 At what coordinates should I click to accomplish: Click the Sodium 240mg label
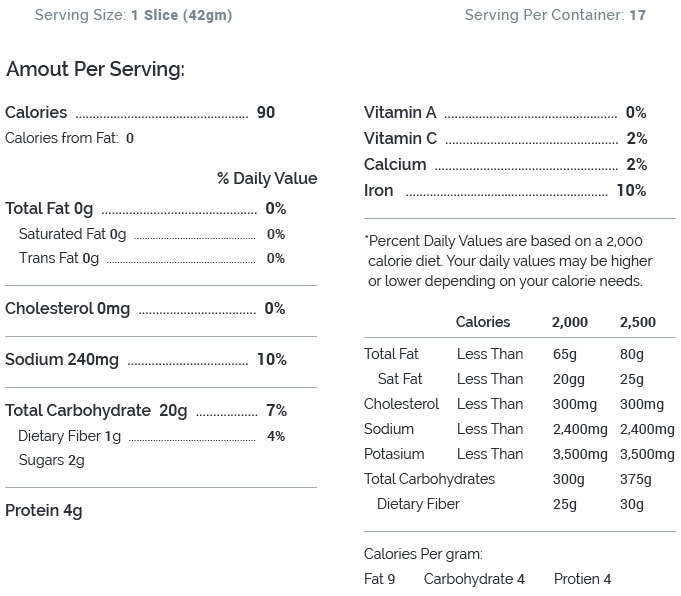click(62, 360)
